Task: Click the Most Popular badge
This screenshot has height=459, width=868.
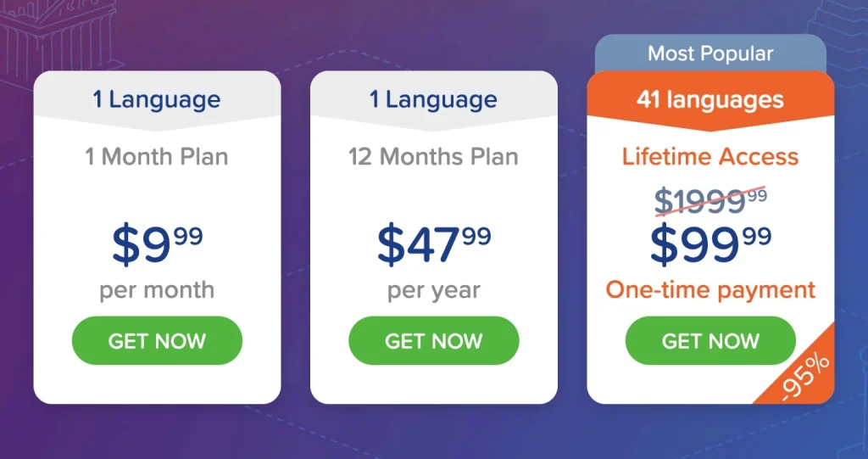Action: click(x=710, y=54)
